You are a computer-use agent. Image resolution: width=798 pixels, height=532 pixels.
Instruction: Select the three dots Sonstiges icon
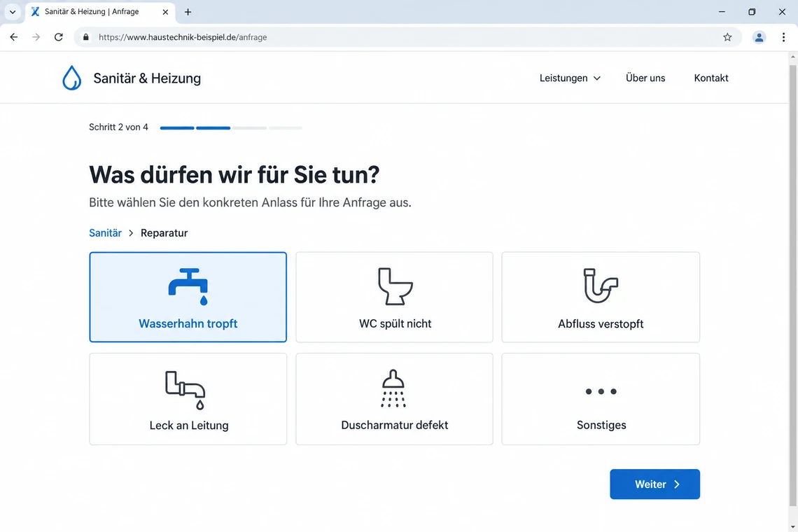601,391
